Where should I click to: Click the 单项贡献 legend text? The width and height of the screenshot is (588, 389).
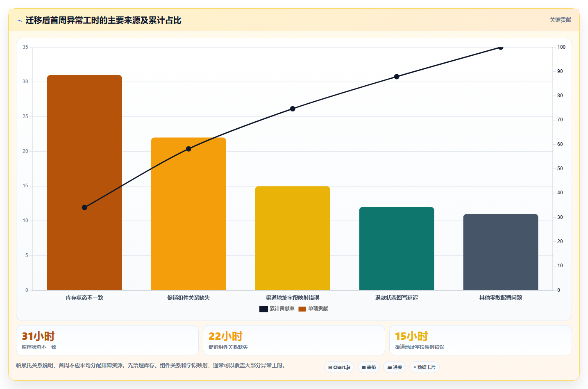pos(318,309)
